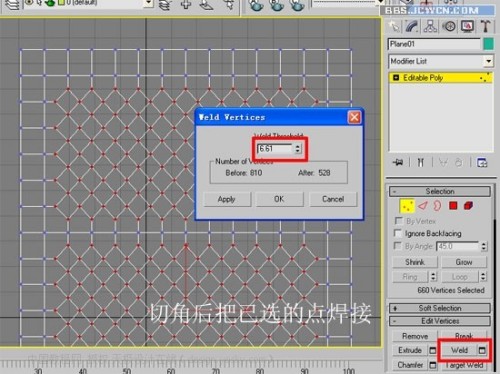The height and width of the screenshot is (374, 500).
Task: Open the Display command panel tab
Action: [x=467, y=26]
